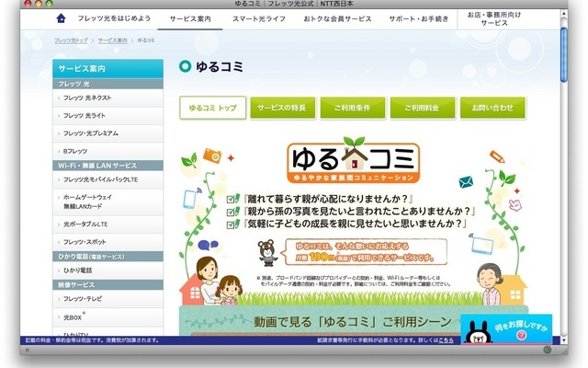Click the blue vertical scrollbar thumb

(563, 55)
